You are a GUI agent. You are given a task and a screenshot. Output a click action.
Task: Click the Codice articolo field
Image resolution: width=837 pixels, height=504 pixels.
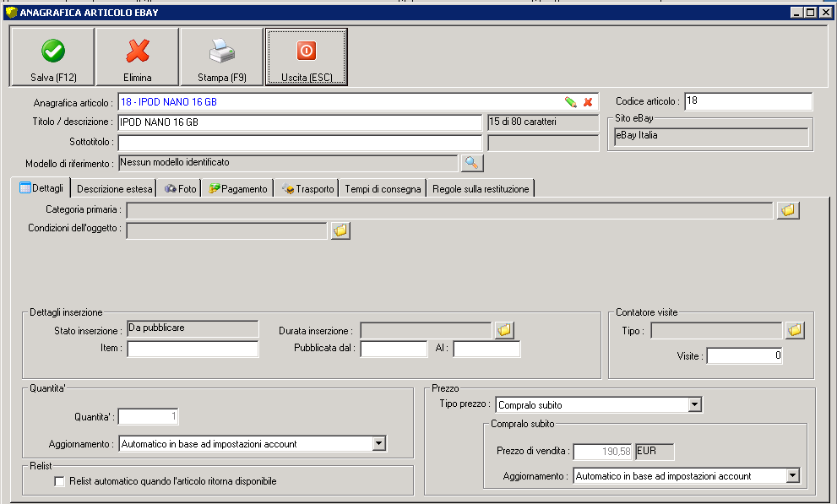pos(748,100)
